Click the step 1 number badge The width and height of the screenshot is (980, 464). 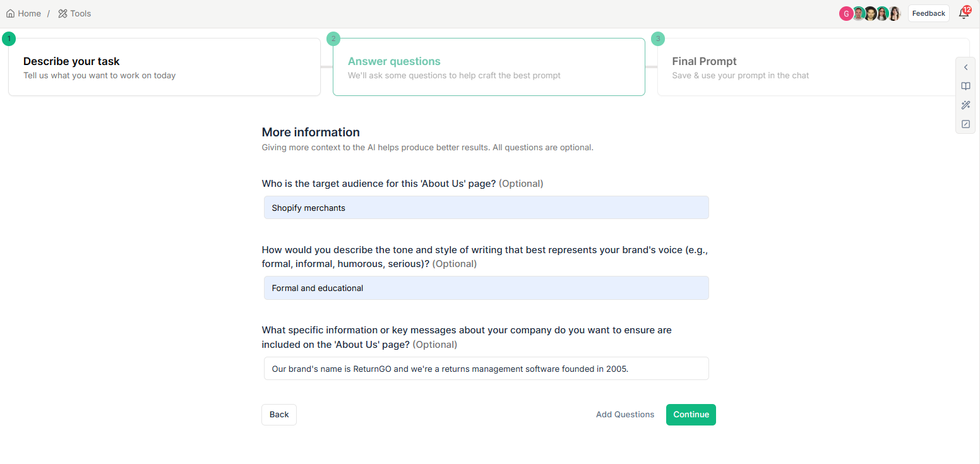(9, 39)
